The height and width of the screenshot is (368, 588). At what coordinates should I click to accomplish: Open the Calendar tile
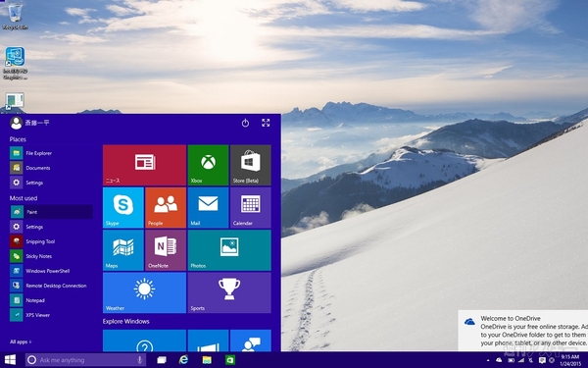point(251,208)
